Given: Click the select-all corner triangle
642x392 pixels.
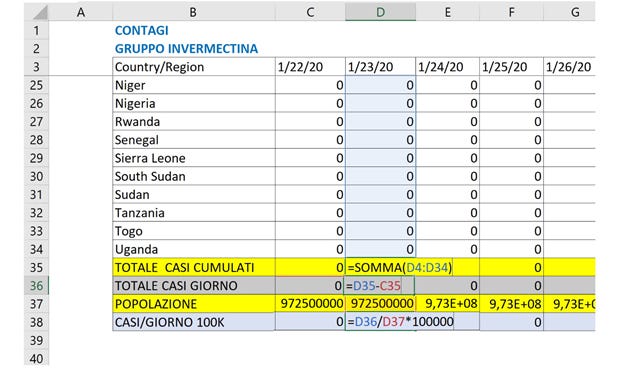Looking at the screenshot, I should 41,12.
